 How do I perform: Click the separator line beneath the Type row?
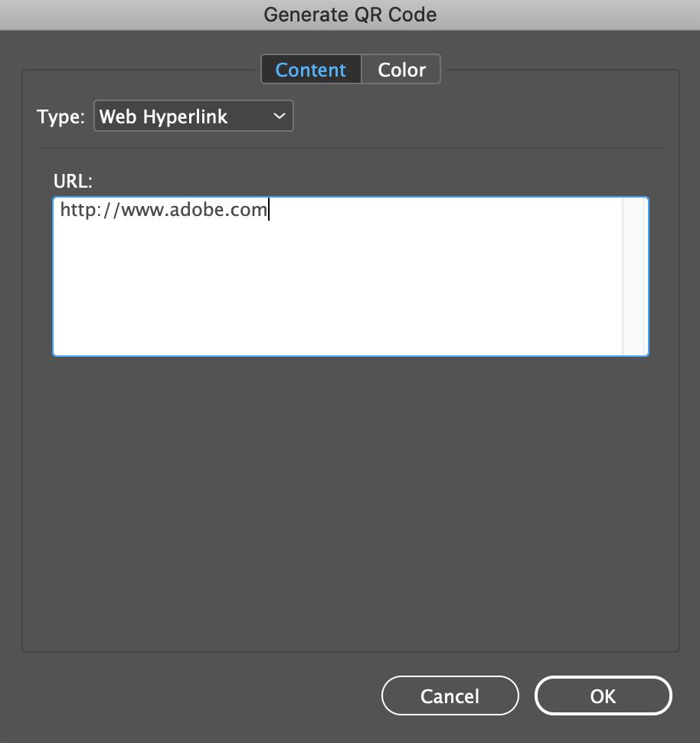coord(350,148)
